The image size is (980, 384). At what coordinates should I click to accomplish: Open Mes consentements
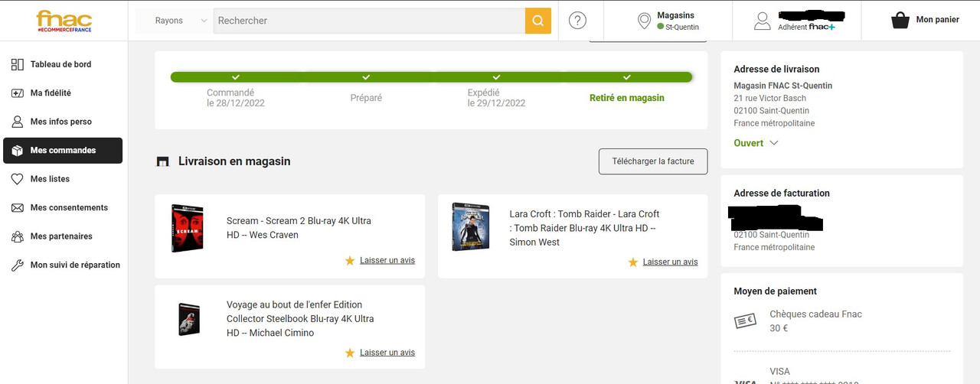63,207
